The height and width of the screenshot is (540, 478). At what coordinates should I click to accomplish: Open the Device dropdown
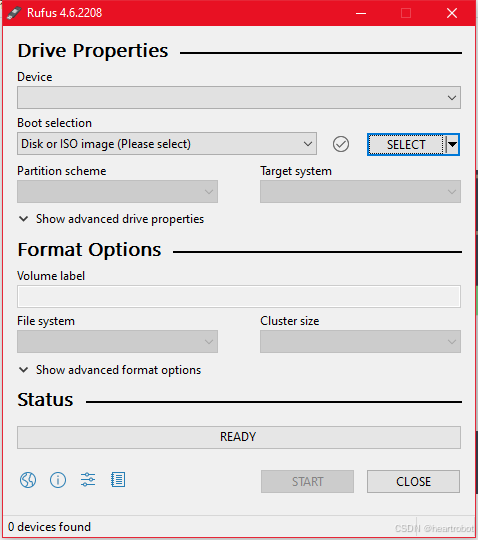click(239, 97)
